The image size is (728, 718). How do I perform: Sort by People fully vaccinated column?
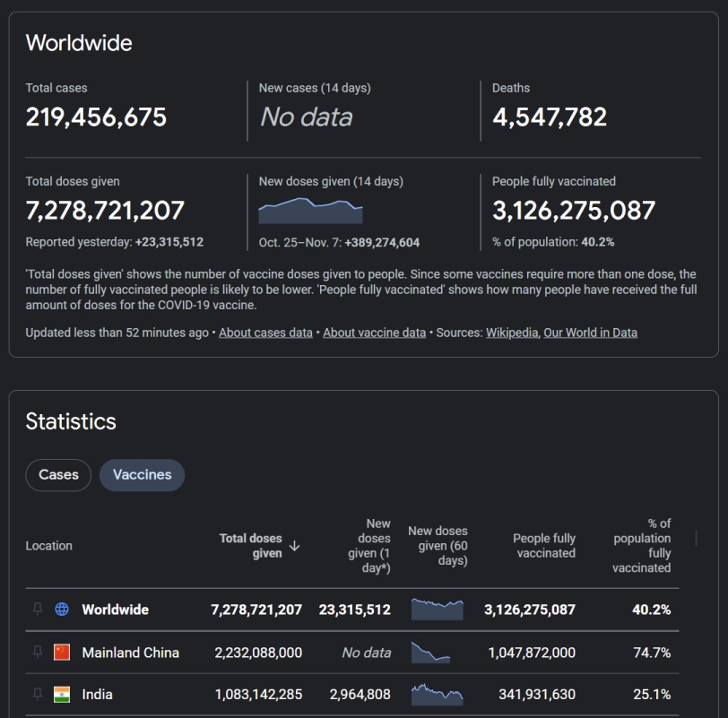544,546
